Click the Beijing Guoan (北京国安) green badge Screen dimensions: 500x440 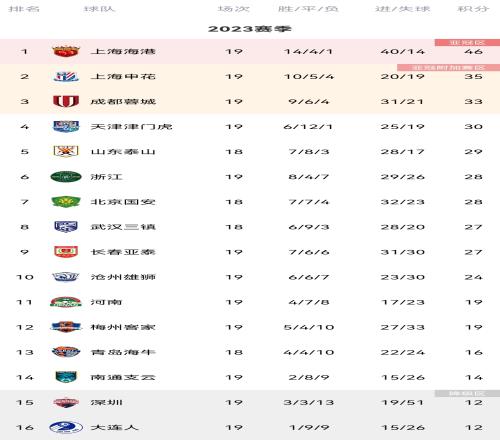pos(66,202)
